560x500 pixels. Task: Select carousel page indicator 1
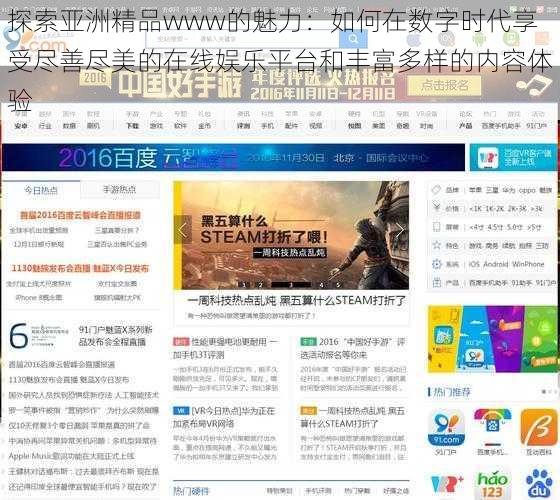244,285
